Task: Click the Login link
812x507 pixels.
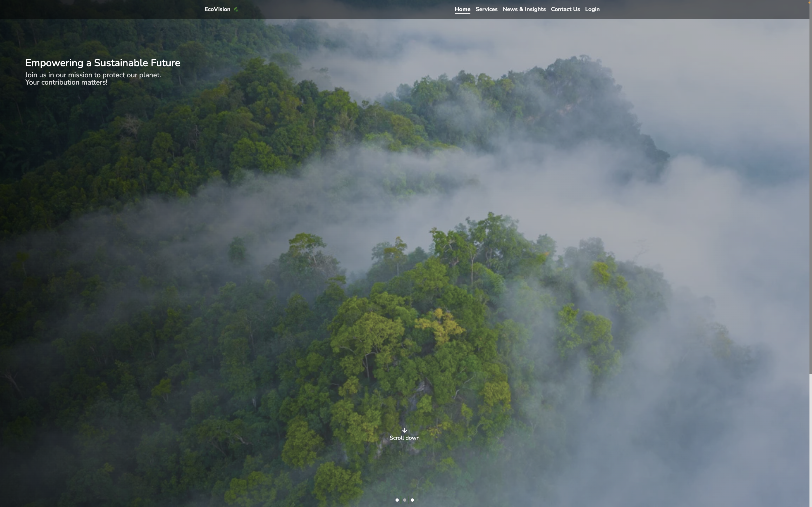Action: (x=592, y=10)
